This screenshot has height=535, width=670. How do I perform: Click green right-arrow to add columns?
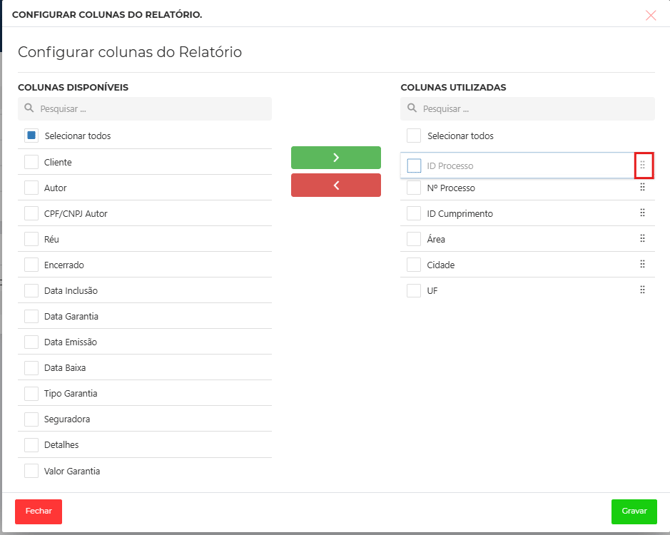[335, 157]
